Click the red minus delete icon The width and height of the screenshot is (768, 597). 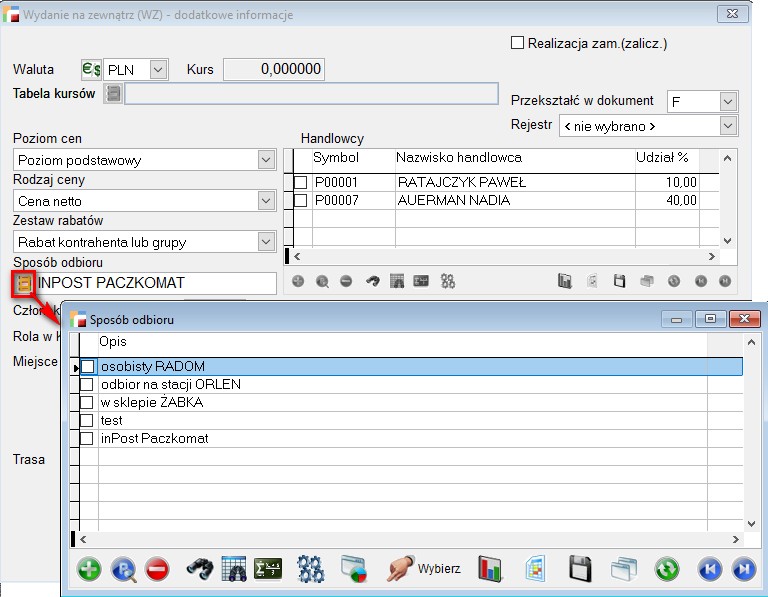(x=157, y=569)
